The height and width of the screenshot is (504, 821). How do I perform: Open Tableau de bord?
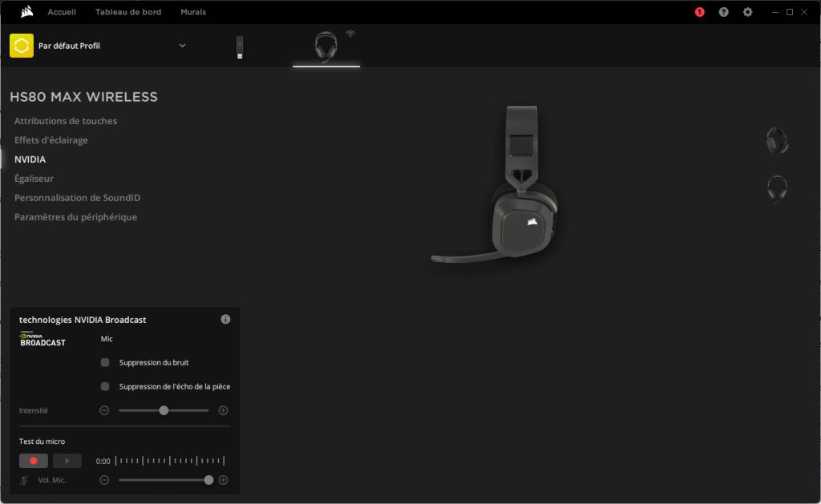[128, 12]
